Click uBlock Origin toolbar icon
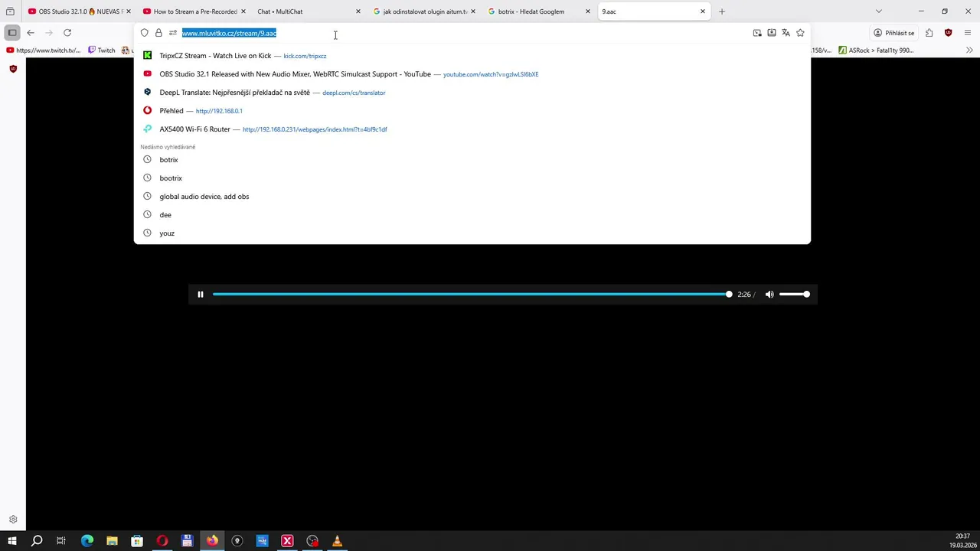980x551 pixels. 949,33
